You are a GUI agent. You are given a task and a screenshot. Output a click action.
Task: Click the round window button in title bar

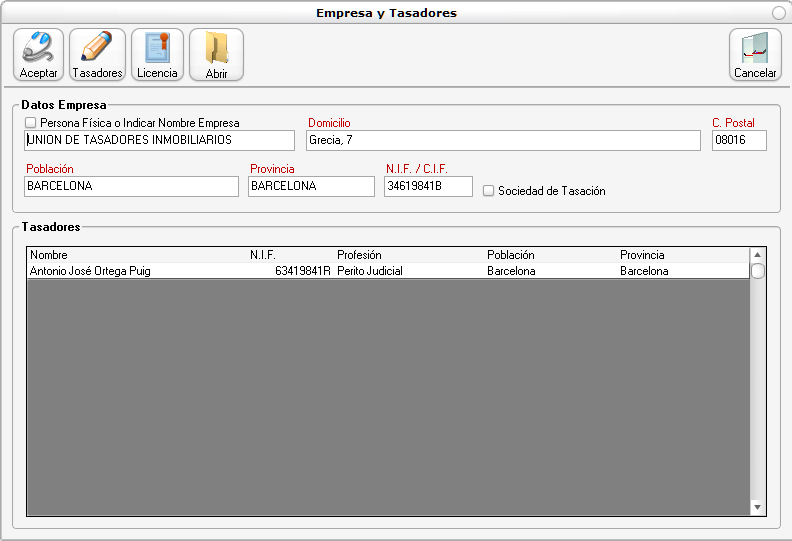point(779,13)
